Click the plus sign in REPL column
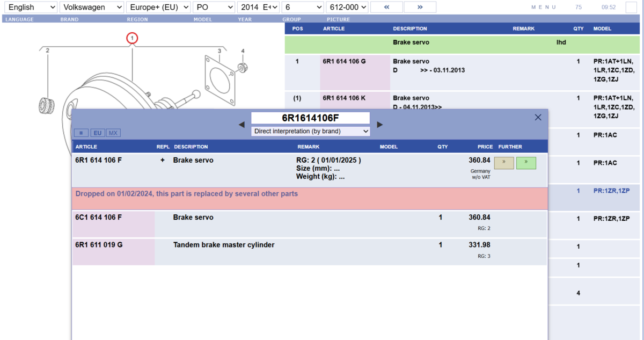The height and width of the screenshot is (340, 644). click(163, 160)
